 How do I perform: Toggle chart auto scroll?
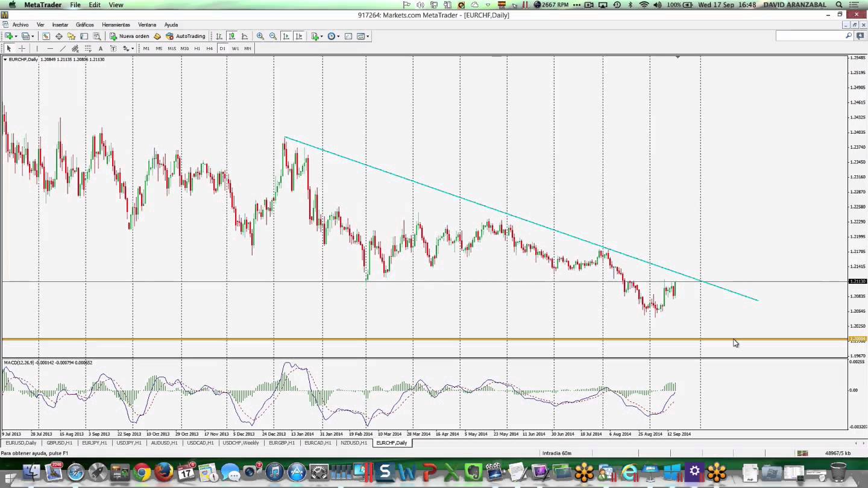pos(286,36)
